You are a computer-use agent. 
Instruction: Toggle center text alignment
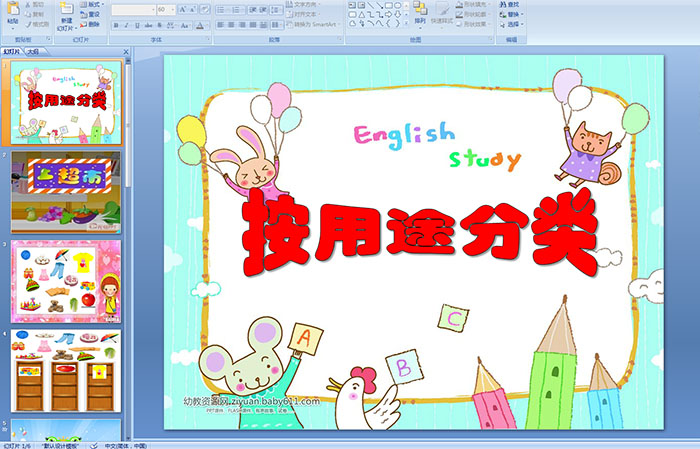[231, 25]
